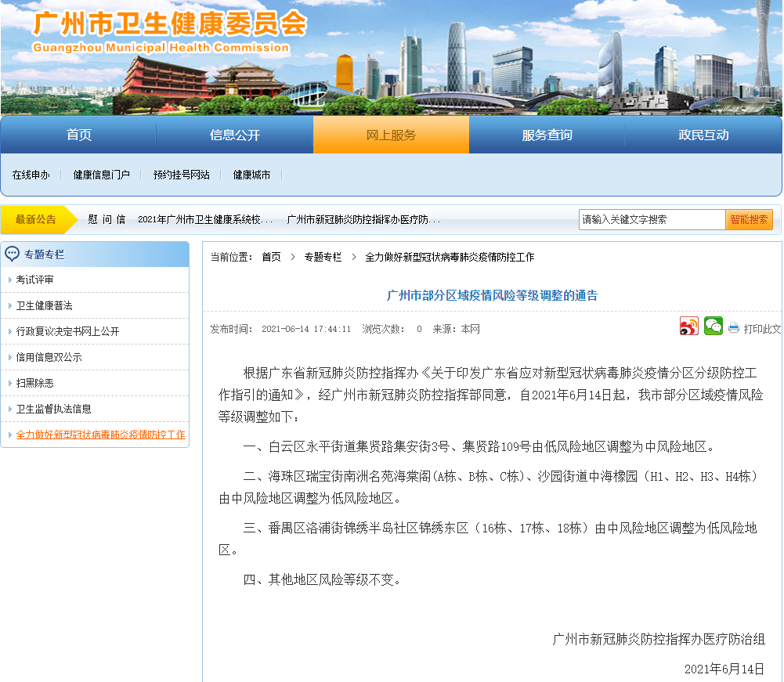The width and height of the screenshot is (784, 682).
Task: Click 在线申办 submenu link
Action: pos(31,175)
